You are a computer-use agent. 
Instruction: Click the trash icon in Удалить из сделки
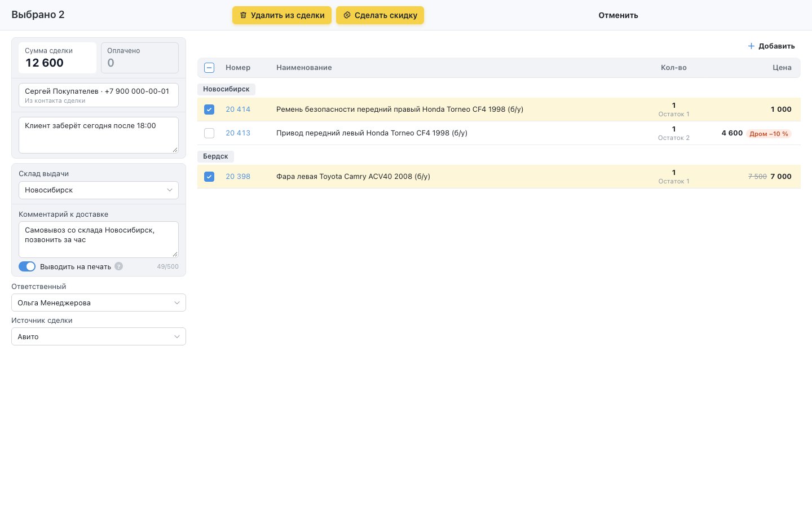click(243, 15)
